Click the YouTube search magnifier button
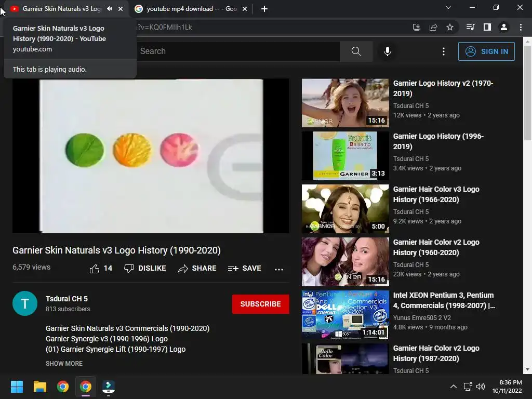Screen dimensions: 532x399 (356, 51)
